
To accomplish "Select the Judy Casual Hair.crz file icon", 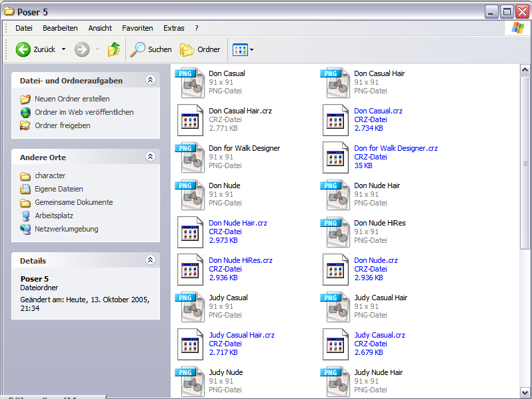I will tap(190, 344).
